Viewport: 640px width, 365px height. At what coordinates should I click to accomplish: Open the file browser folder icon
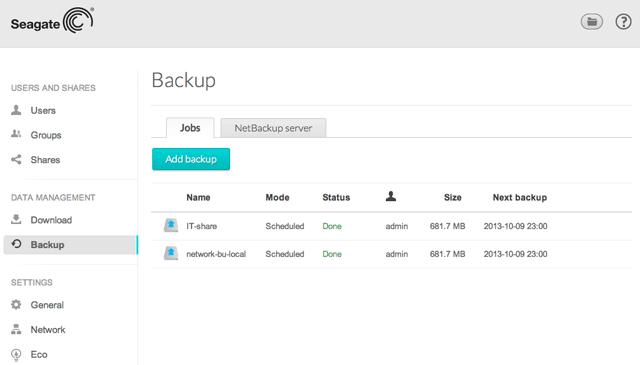591,22
